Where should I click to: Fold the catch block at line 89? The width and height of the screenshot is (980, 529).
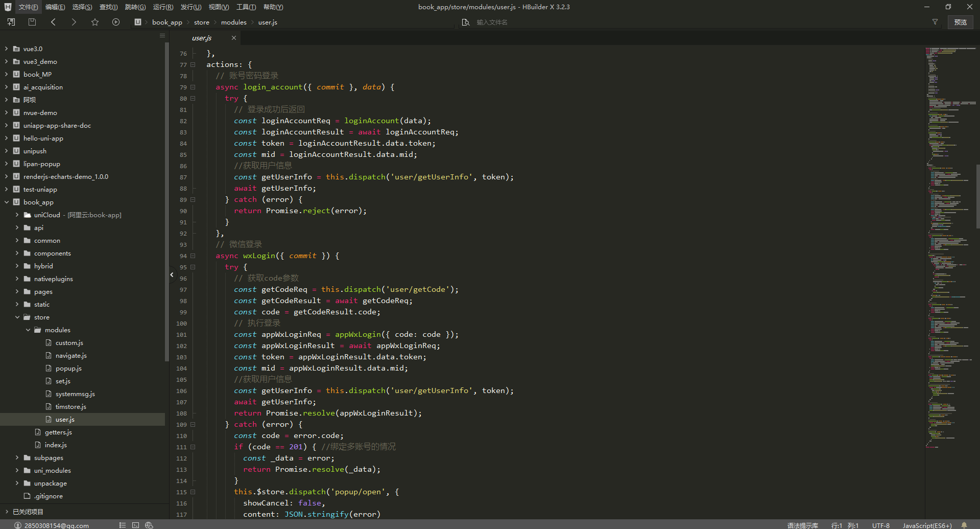(x=193, y=200)
